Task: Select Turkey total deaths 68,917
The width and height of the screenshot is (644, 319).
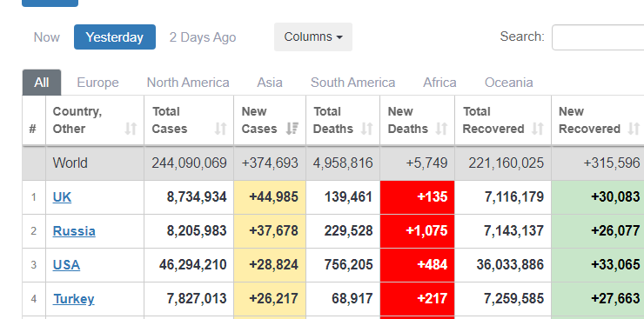Action: 352,298
